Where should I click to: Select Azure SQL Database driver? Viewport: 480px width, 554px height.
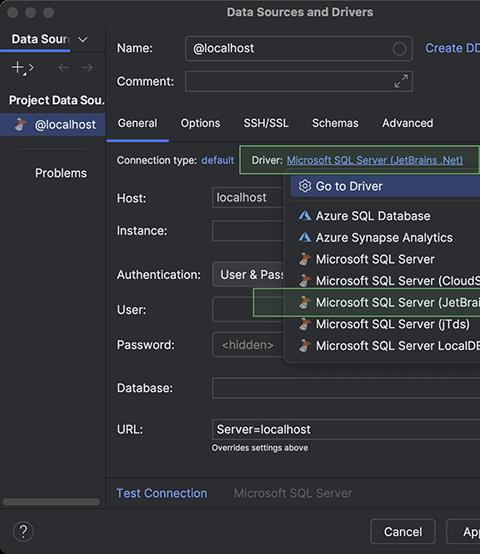[385, 216]
